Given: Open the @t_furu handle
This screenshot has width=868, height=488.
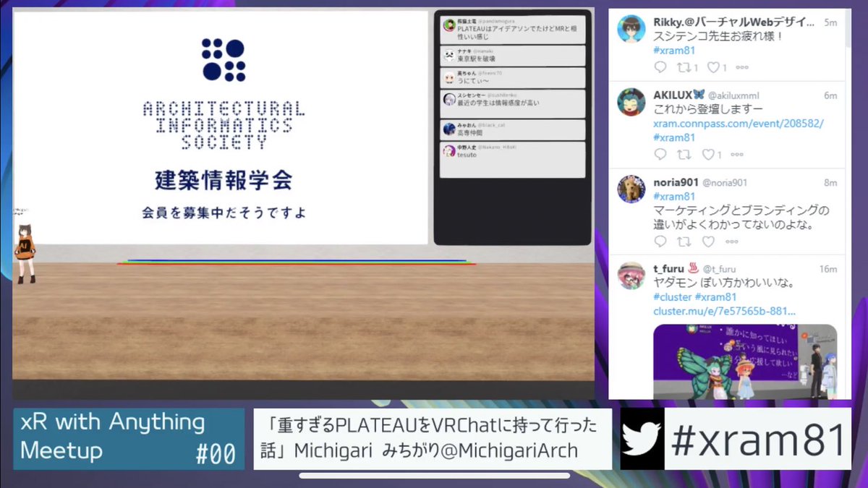Looking at the screenshot, I should [x=719, y=269].
